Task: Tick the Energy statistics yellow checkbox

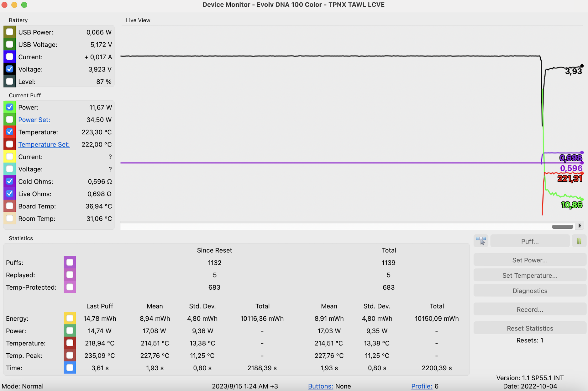Action: click(70, 318)
